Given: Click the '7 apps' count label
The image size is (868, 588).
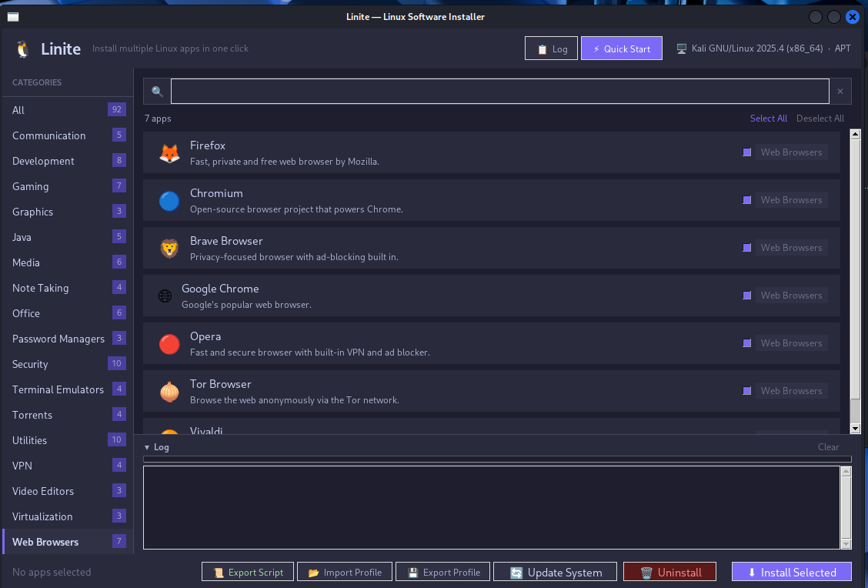Looking at the screenshot, I should click(x=158, y=119).
